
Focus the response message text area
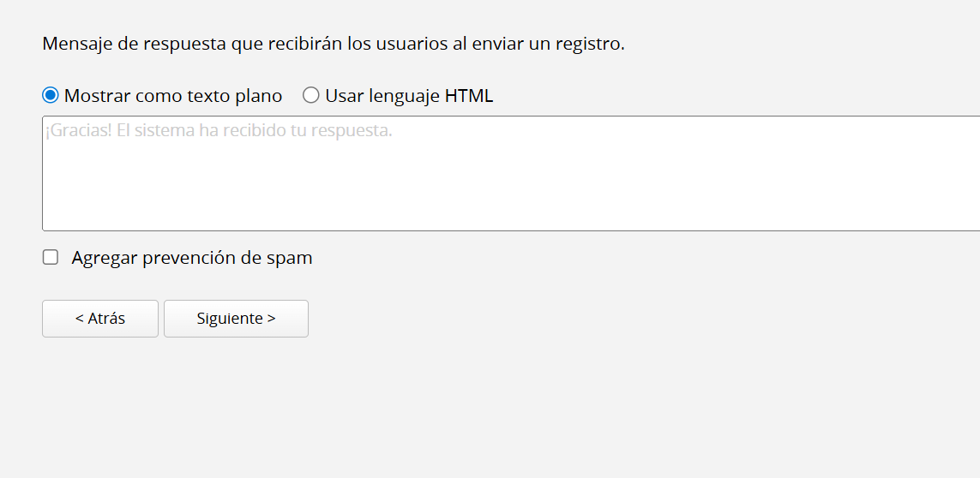tap(511, 173)
